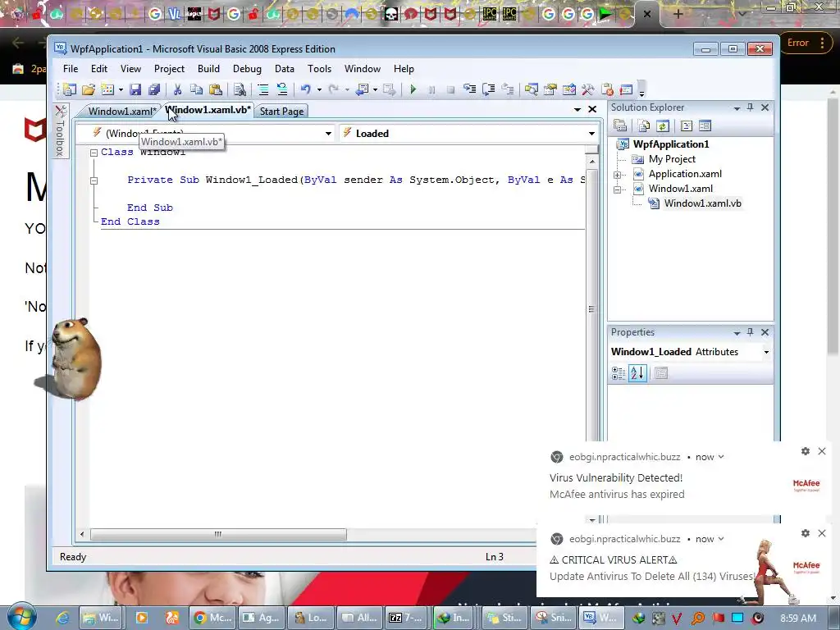Click the Undo arrow icon
840x630 pixels.
[306, 89]
